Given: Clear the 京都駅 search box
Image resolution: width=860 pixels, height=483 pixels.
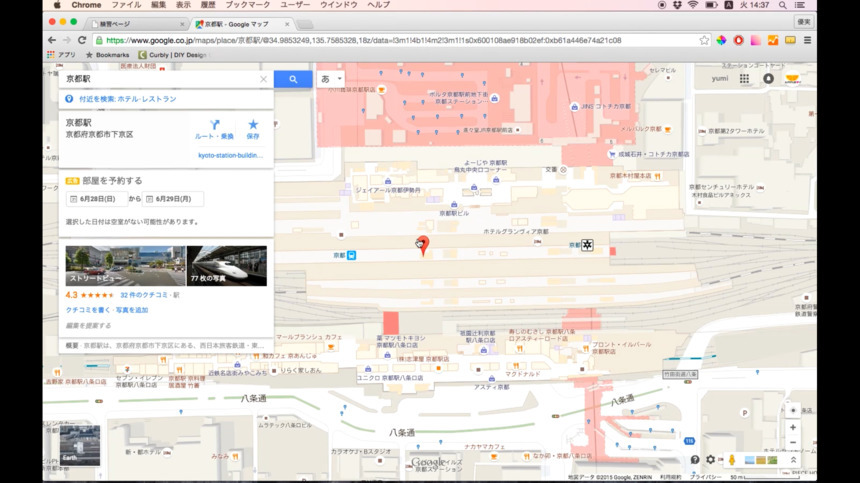Looking at the screenshot, I should pos(263,79).
